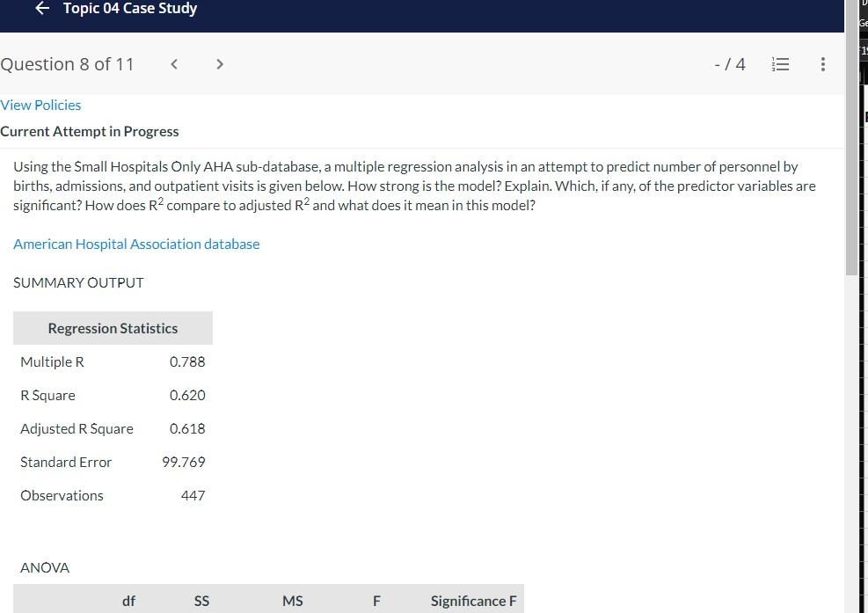Select the Standard Error value 99.769
The width and height of the screenshot is (868, 613).
183,462
